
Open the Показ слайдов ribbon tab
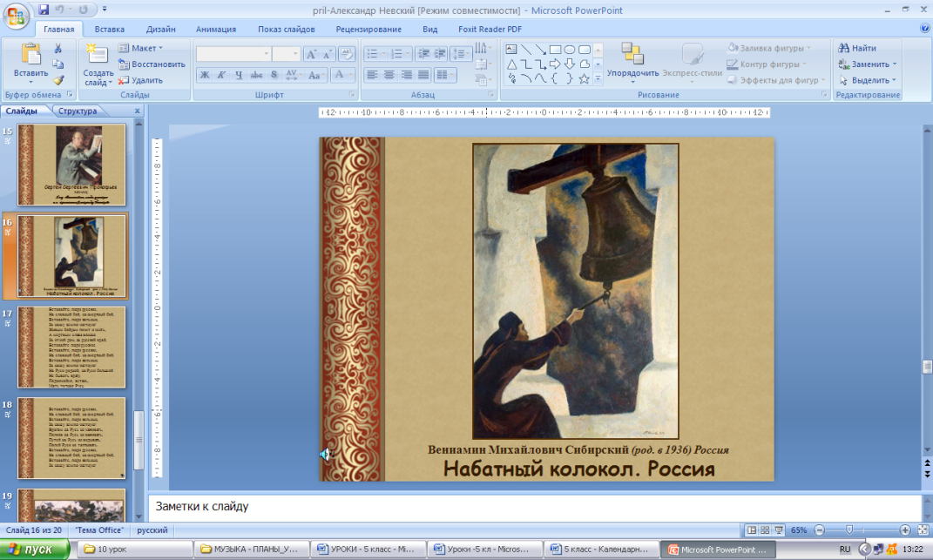click(287, 29)
